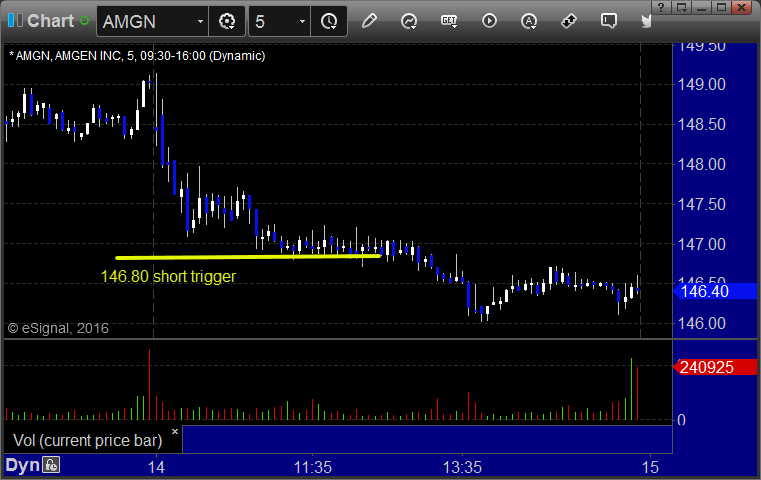Click the 147.50 price axis label
Screen dimensions: 761x480
pos(701,204)
